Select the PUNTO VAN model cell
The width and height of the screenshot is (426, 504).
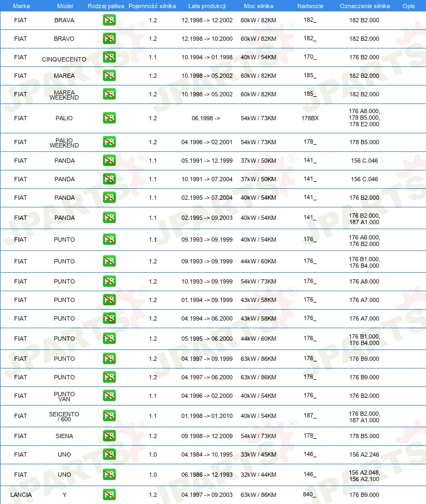(x=64, y=396)
